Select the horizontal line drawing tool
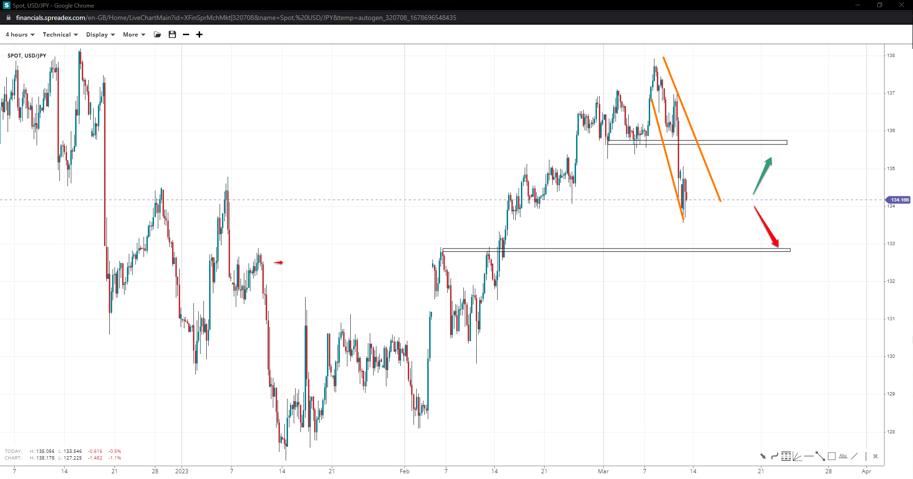Image resolution: width=913 pixels, height=479 pixels. [809, 456]
